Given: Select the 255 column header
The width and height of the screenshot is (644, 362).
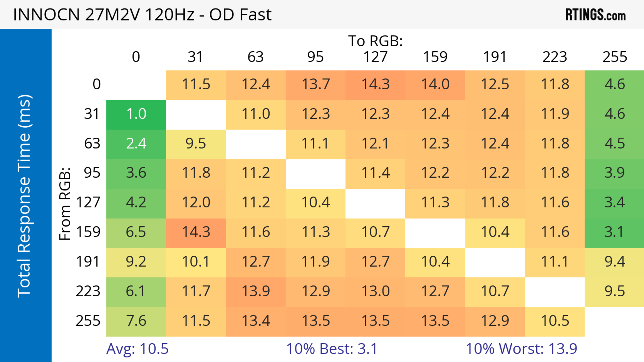Looking at the screenshot, I should coord(614,57).
